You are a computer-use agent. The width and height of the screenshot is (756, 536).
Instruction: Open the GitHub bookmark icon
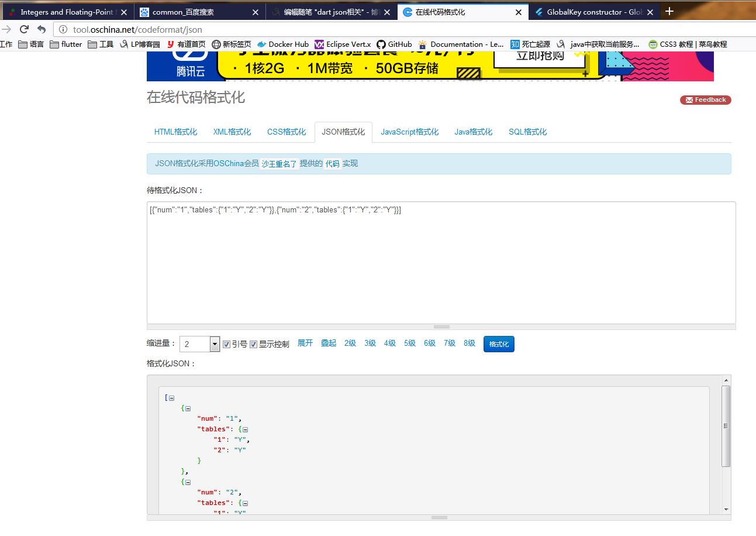pos(381,44)
